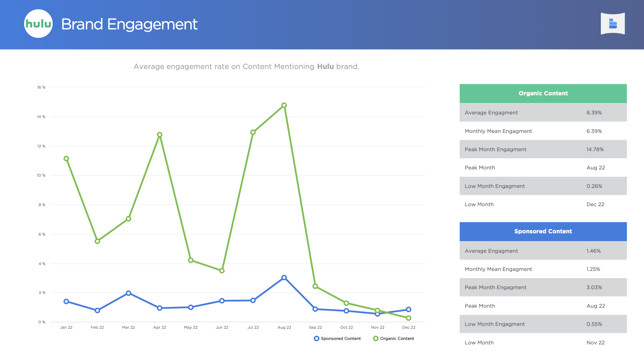
Task: Click the Brand Engagement title
Action: (129, 24)
